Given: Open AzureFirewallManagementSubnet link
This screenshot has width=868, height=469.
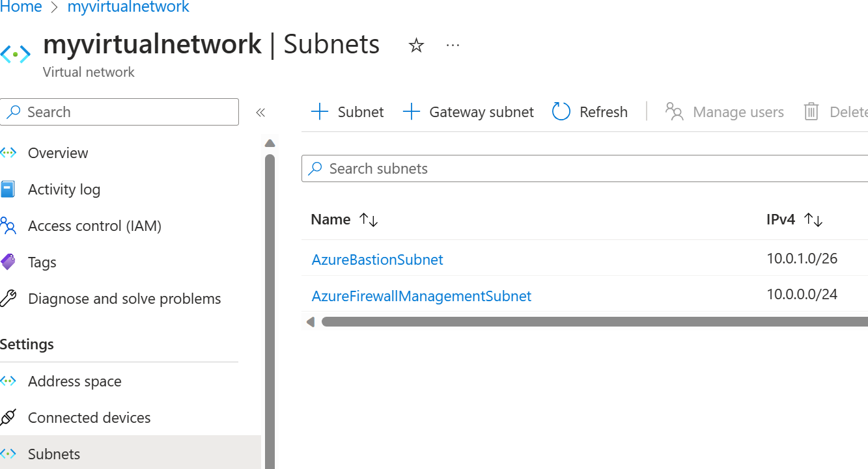Looking at the screenshot, I should [x=421, y=296].
